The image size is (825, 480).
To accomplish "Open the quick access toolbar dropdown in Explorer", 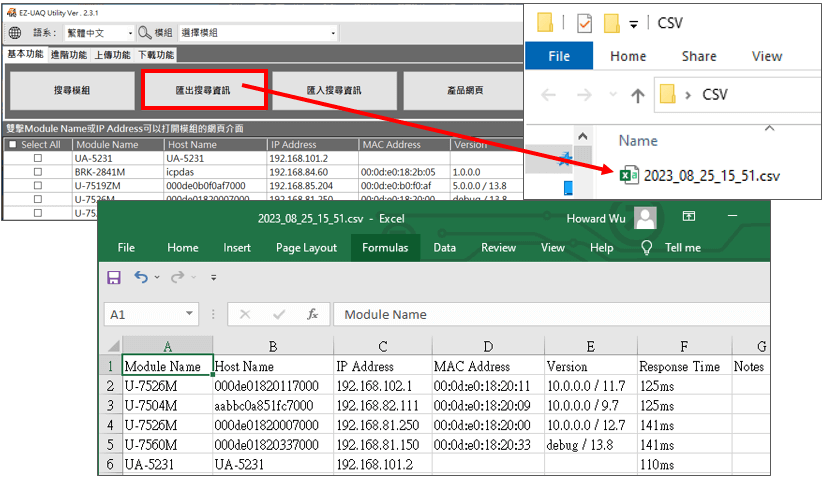I will point(634,24).
